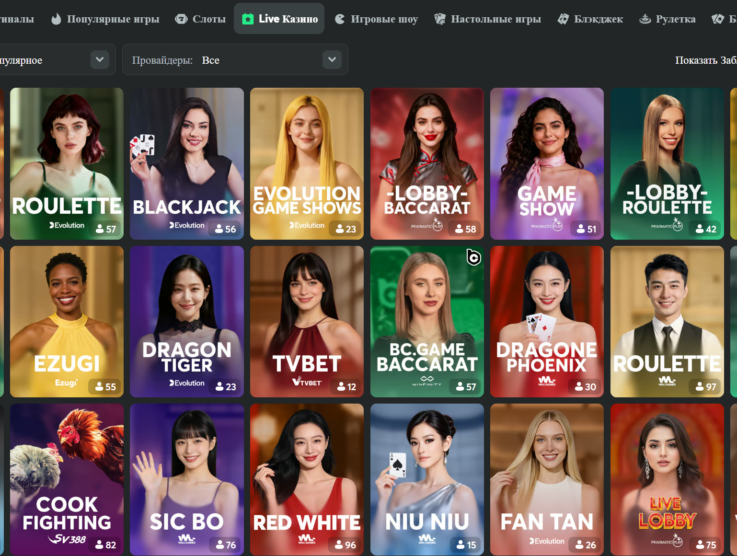Open the Evolution Roulette game card
The width and height of the screenshot is (737, 556).
(x=67, y=164)
